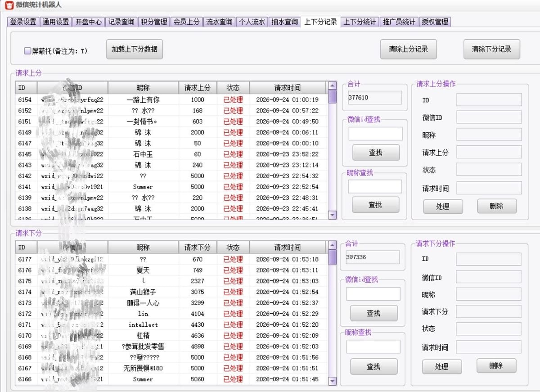
Task: Click 已处理 status of row 6152
Action: click(233, 111)
